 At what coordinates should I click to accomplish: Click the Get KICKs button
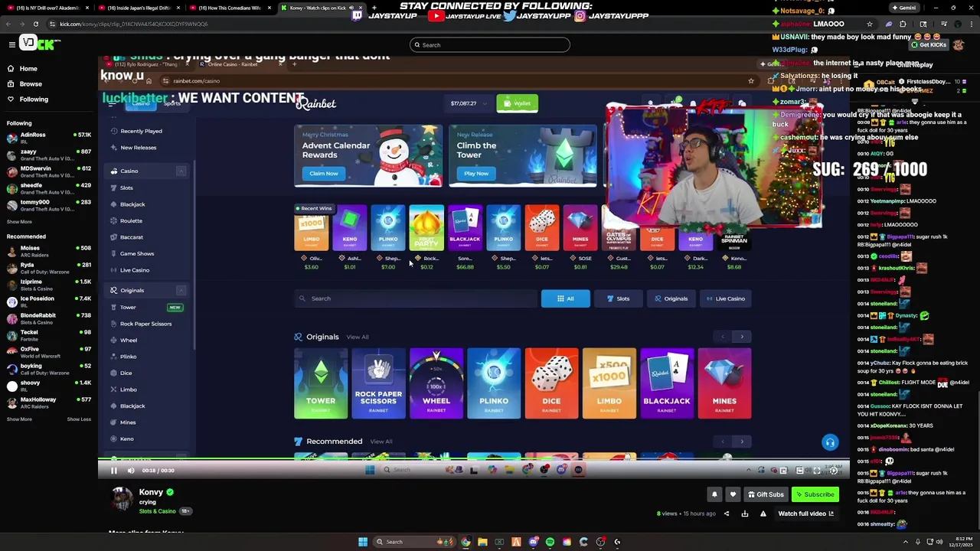coord(928,45)
